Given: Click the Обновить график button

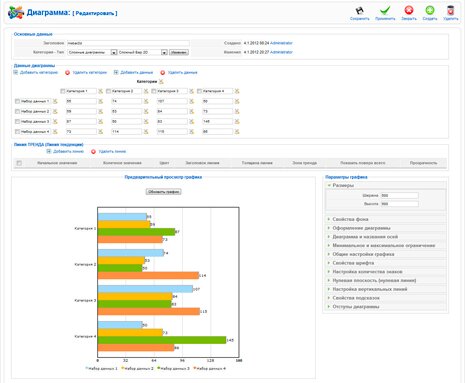Looking at the screenshot, I should (163, 192).
